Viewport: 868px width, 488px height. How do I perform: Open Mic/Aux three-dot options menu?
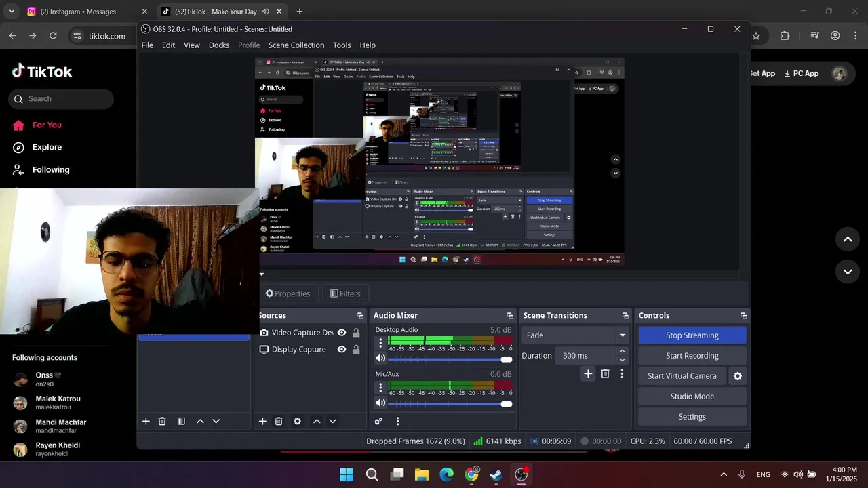click(380, 388)
